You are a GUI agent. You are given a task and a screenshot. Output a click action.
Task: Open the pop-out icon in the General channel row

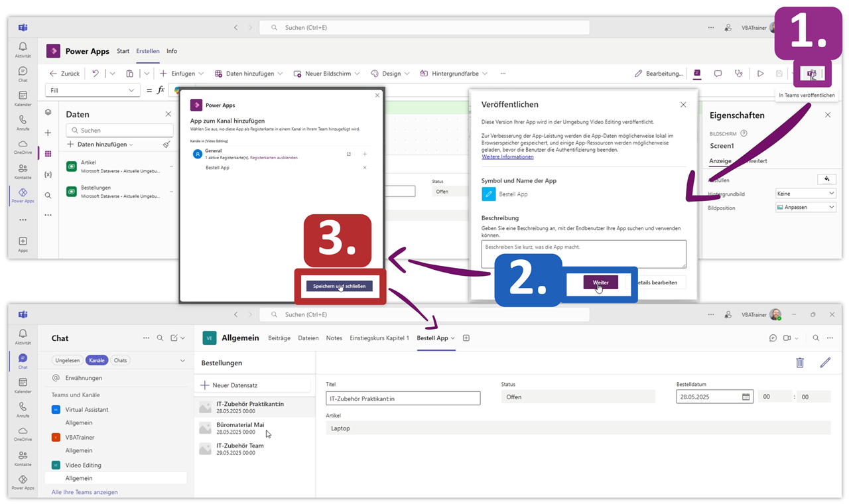point(349,154)
